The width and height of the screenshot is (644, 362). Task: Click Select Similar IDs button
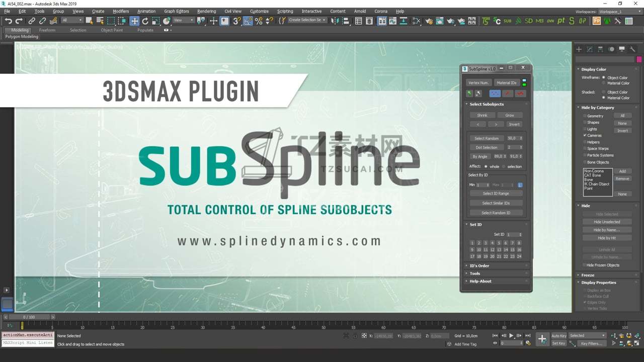tap(496, 203)
